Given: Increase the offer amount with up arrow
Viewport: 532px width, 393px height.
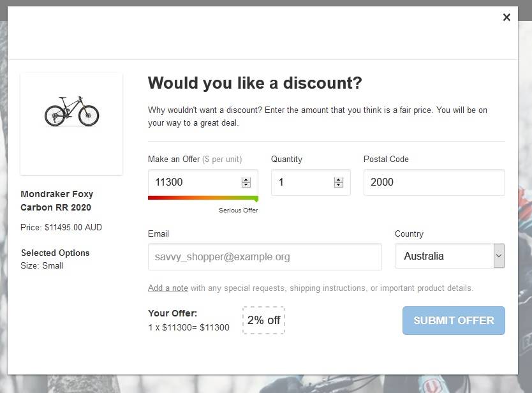Looking at the screenshot, I should pos(246,180).
